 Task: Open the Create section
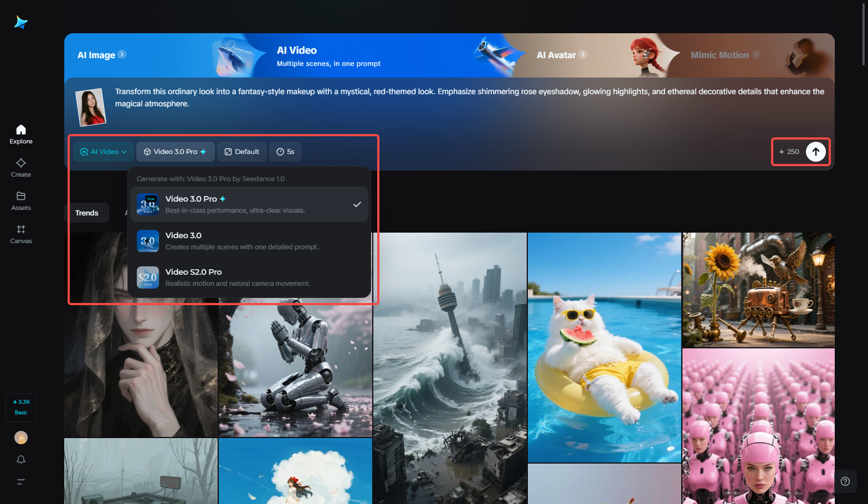(x=21, y=168)
